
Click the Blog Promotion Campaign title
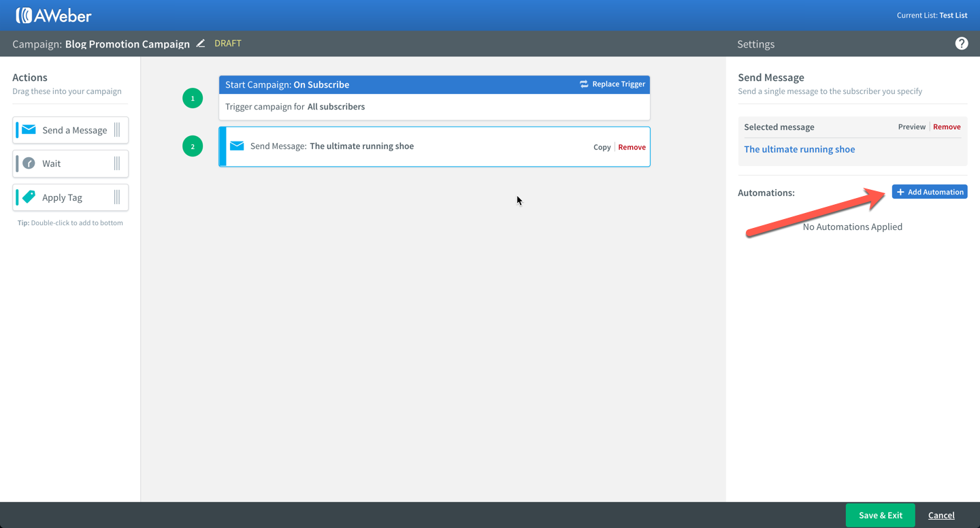[x=127, y=44]
